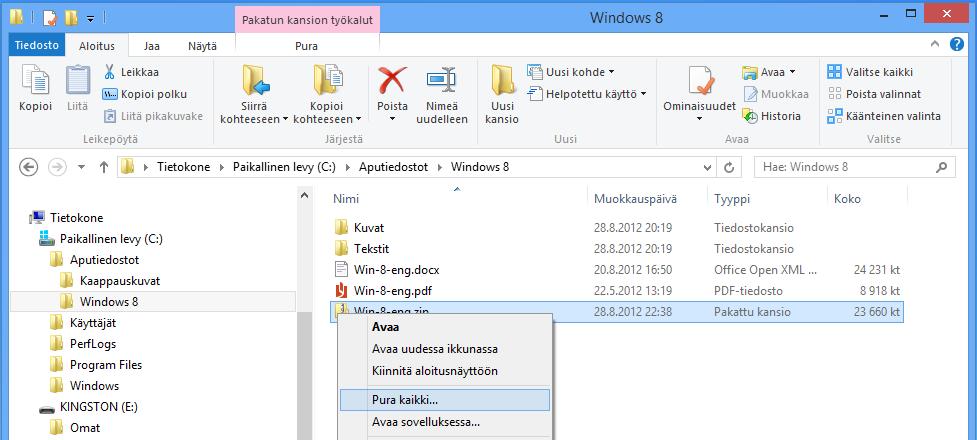Click Valitse kaikki in ribbon
Image resolution: width=977 pixels, height=440 pixels.
tap(870, 72)
